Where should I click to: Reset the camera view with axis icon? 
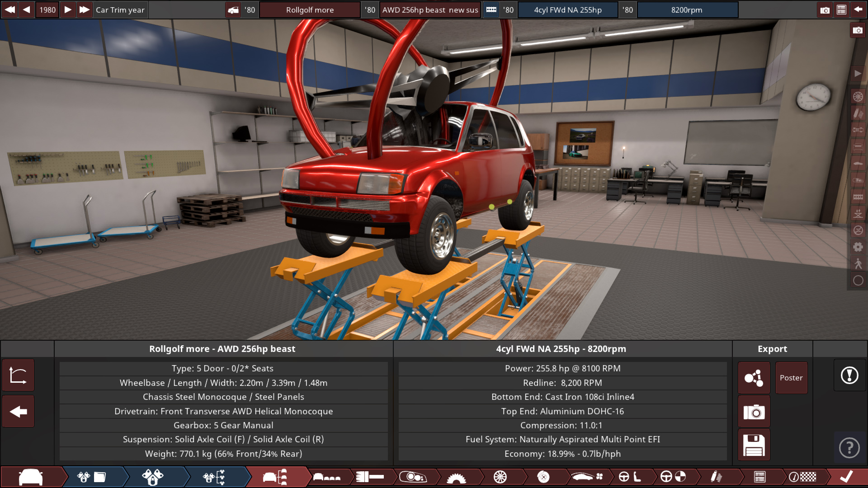point(18,375)
